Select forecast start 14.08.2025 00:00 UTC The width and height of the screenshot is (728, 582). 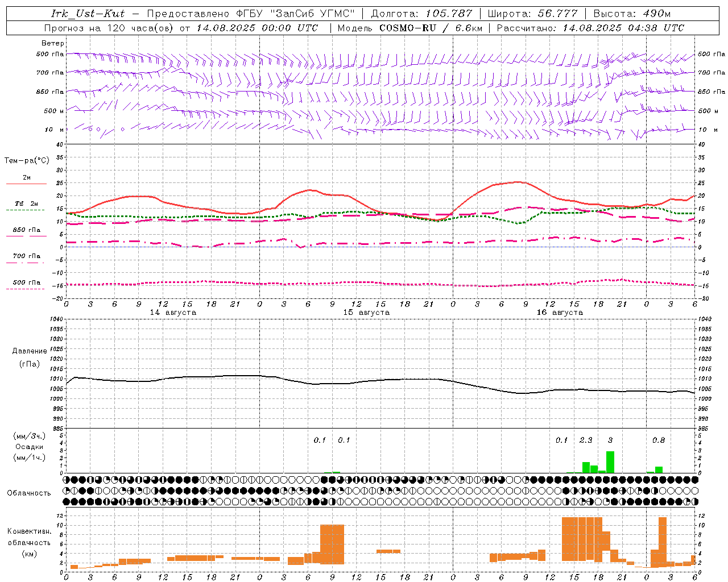(x=257, y=28)
